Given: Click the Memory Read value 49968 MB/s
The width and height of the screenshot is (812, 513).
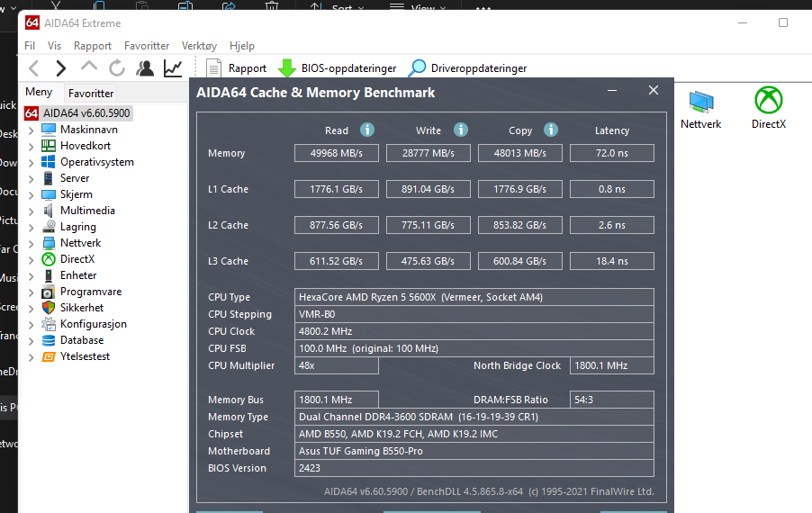Looking at the screenshot, I should [337, 153].
